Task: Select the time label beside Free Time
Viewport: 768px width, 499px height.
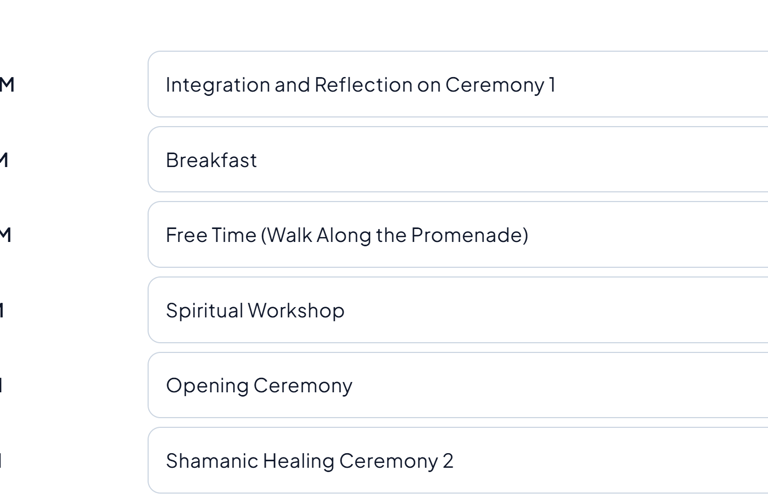Action: [x=5, y=235]
